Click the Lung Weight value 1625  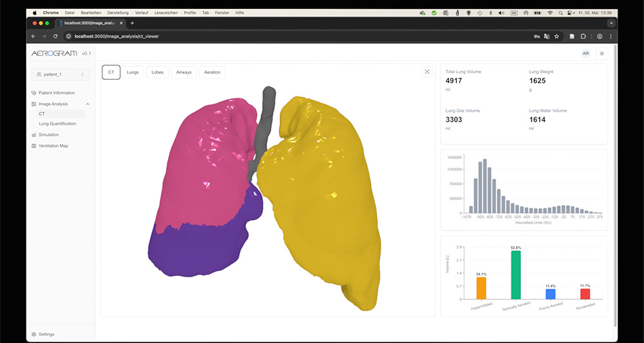537,81
